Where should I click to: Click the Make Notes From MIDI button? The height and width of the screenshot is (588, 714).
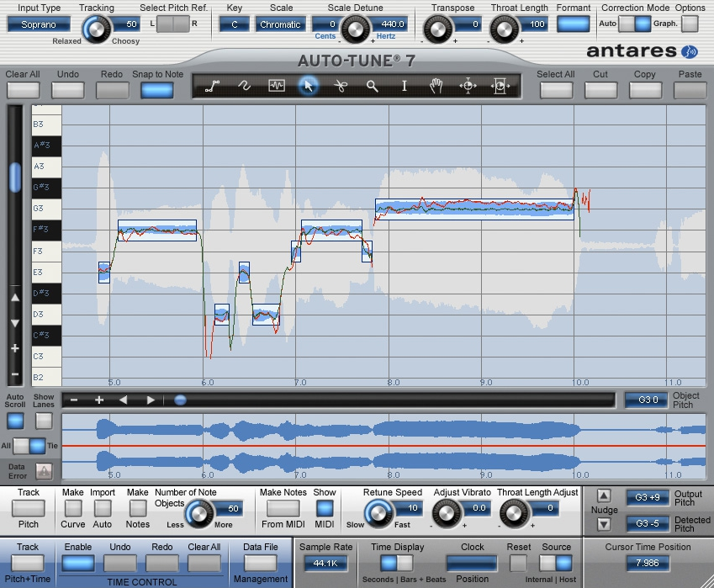pyautogui.click(x=283, y=508)
